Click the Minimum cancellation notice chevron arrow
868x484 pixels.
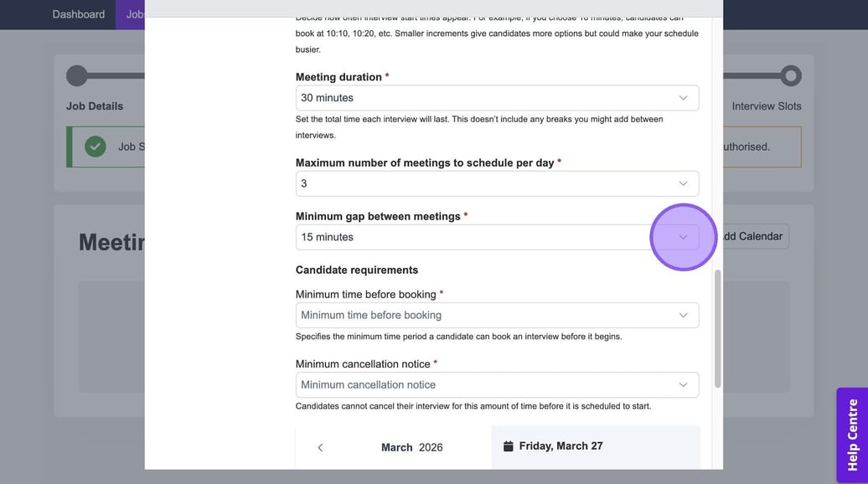coord(683,385)
